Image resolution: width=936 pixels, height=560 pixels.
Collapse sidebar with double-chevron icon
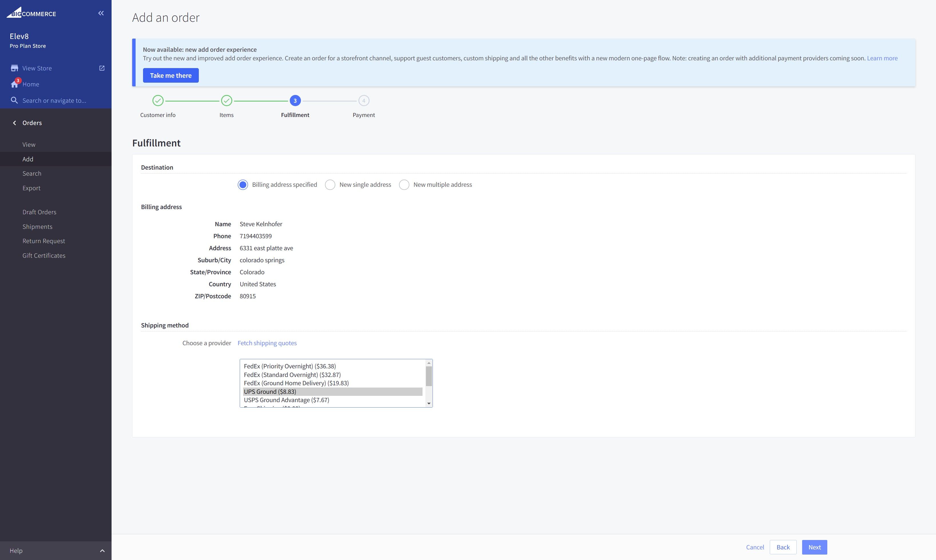click(x=101, y=13)
